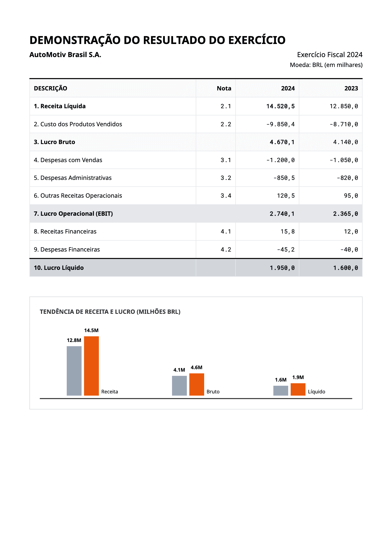The image size is (392, 554).
Task: Click the gray 12.8M Receita bar
Action: (x=74, y=371)
